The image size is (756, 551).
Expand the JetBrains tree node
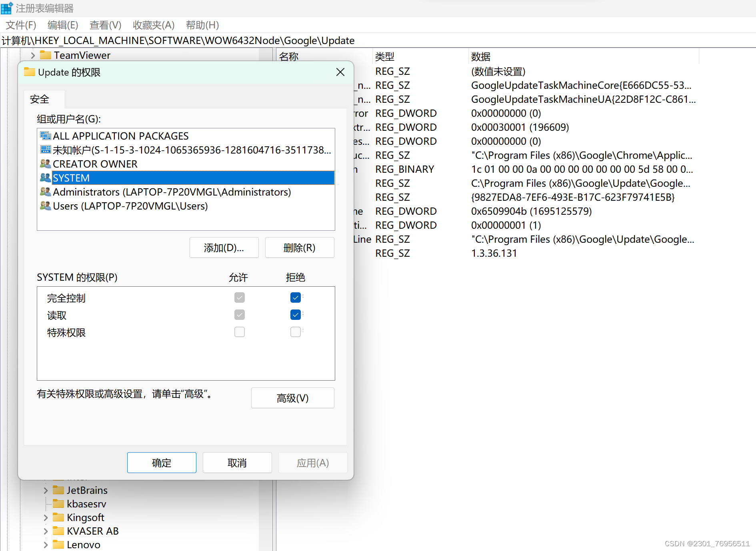click(45, 490)
